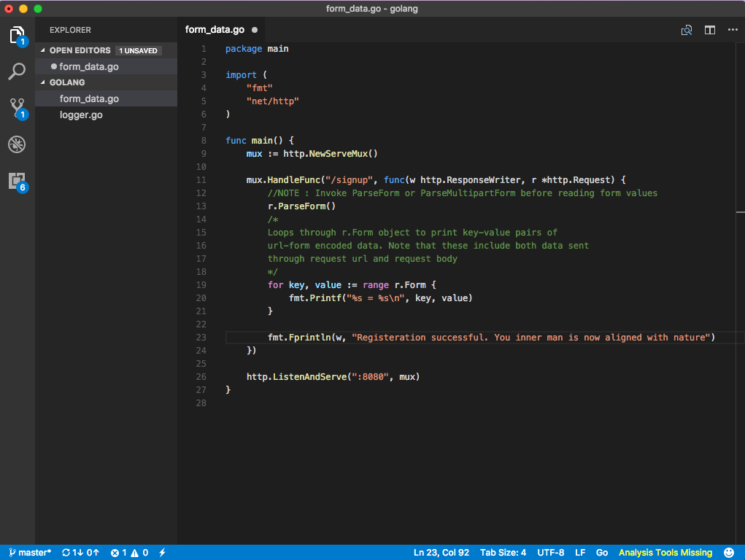Change the Go language mode

click(x=602, y=553)
